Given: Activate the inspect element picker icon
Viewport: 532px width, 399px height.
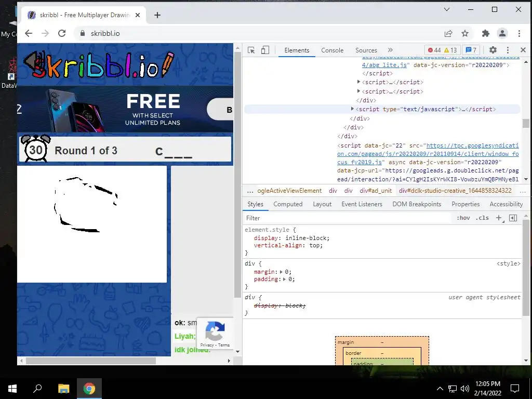Looking at the screenshot, I should point(251,50).
